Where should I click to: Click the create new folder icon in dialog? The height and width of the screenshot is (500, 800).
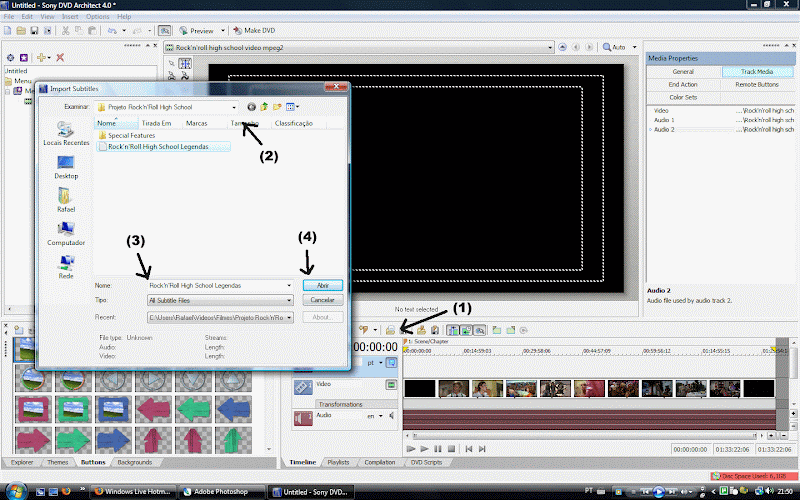point(277,107)
